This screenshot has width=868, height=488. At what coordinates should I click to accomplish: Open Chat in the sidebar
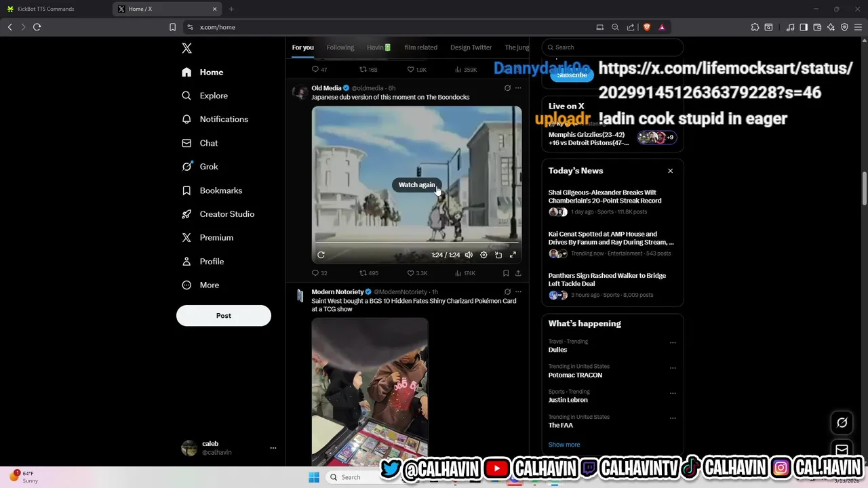coord(200,143)
